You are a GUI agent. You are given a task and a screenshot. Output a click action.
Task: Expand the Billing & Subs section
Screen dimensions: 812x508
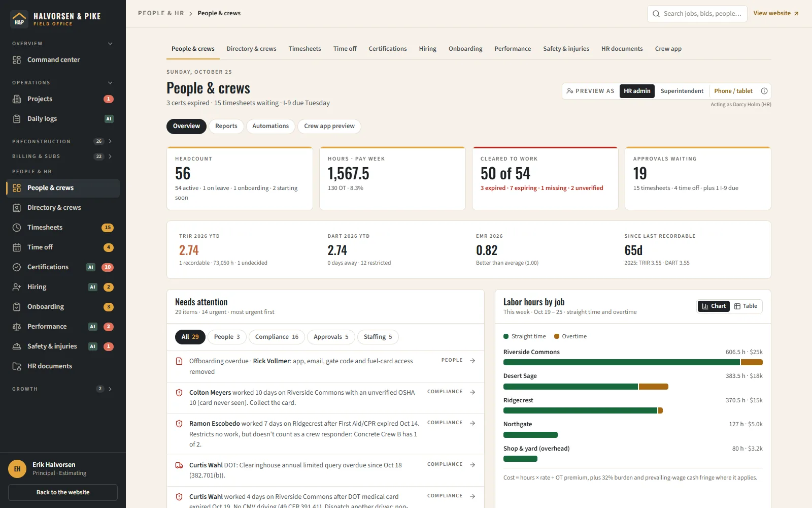[110, 156]
